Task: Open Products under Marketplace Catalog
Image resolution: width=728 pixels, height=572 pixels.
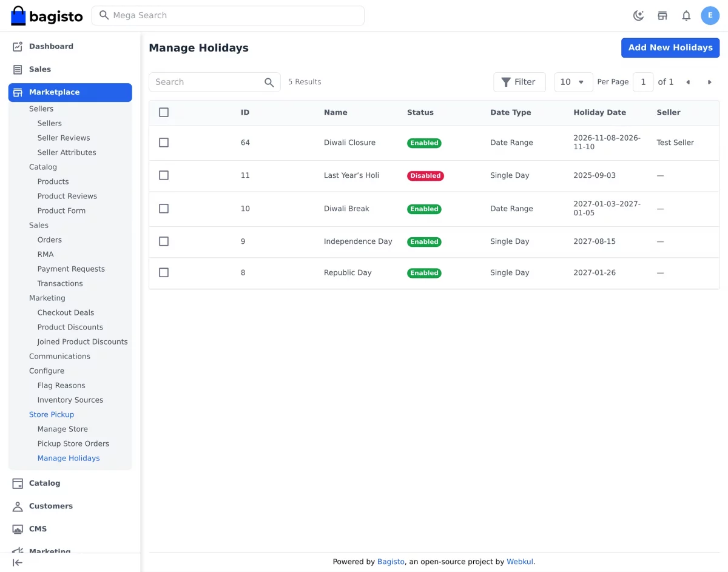Action: pos(53,181)
